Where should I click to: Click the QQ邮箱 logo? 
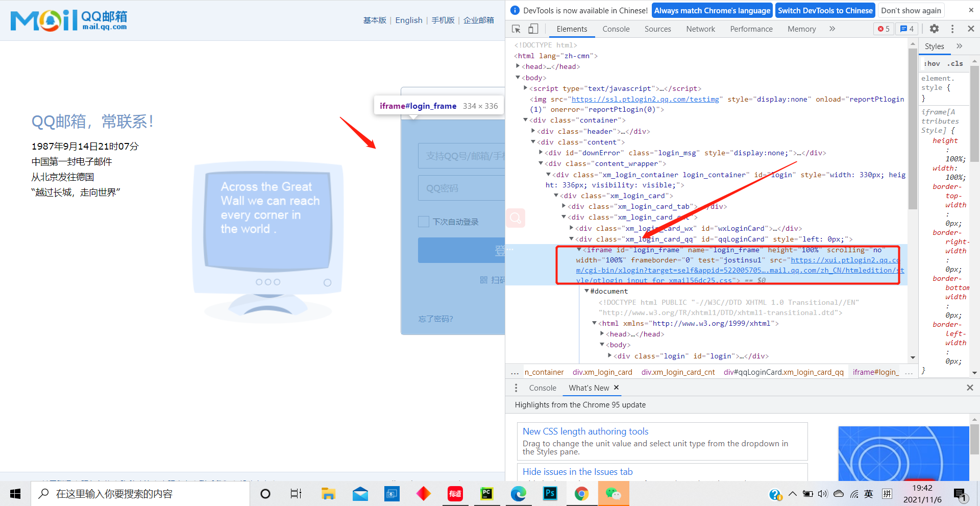68,20
